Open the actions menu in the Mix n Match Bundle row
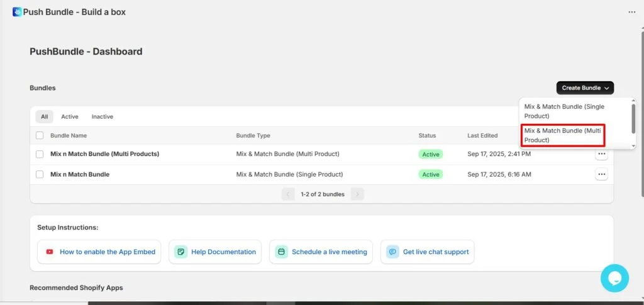This screenshot has height=305, width=644. tap(601, 174)
